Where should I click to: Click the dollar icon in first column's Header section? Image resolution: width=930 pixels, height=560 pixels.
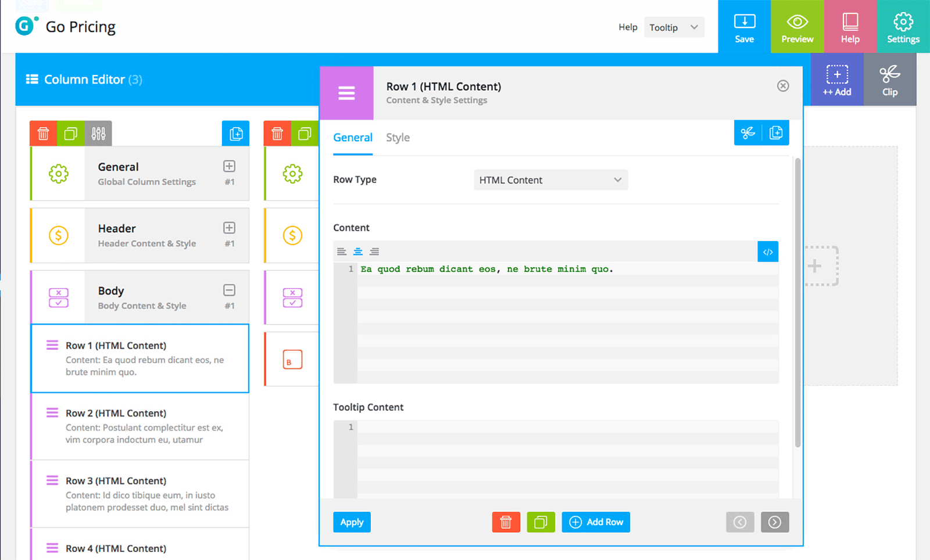(58, 235)
